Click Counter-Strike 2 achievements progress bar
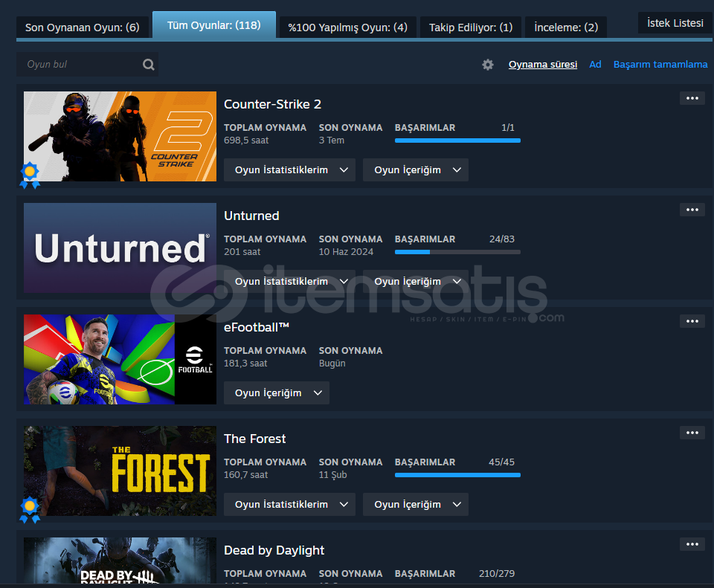The width and height of the screenshot is (714, 588). 457,140
